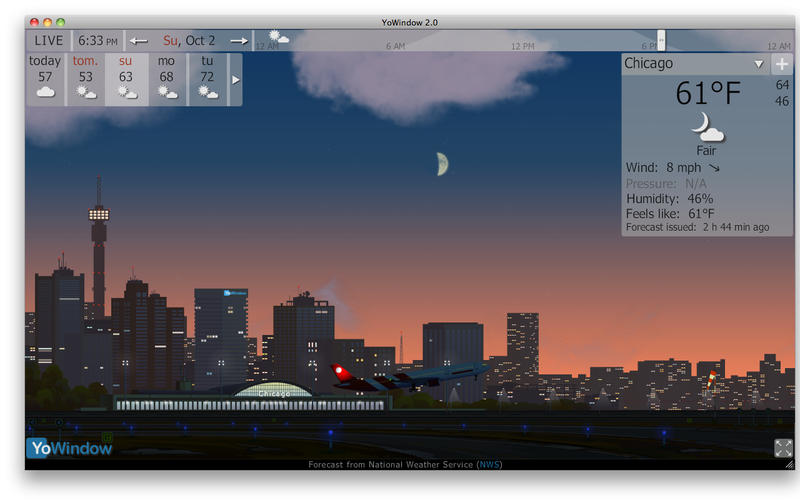Advance to next day with right arrow
The height and width of the screenshot is (500, 800).
(239, 41)
